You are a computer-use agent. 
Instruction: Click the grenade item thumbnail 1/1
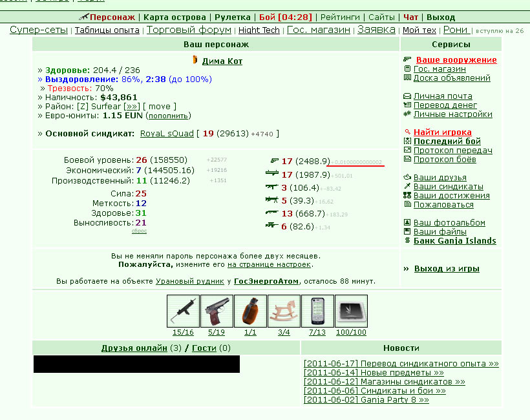tap(250, 311)
